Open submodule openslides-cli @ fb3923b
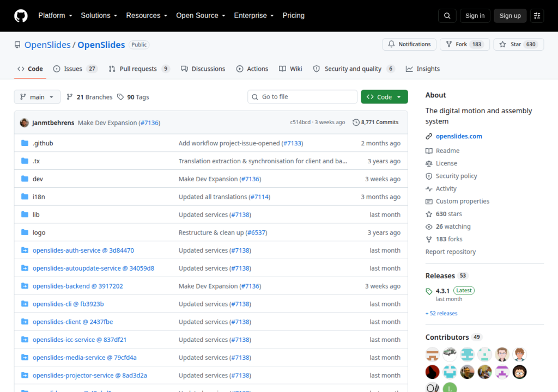558x392 pixels. coord(68,304)
